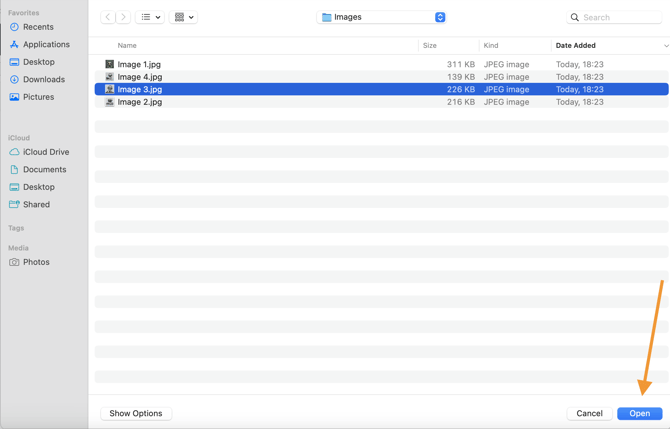Viewport: 670px width, 429px height.
Task: Open Recents in the sidebar
Action: pos(38,27)
